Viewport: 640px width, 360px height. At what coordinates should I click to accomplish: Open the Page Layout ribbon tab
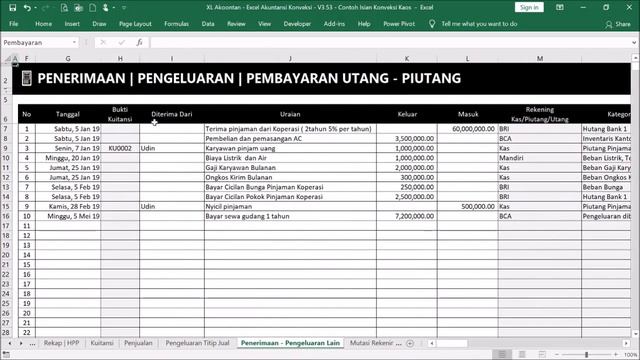click(x=135, y=24)
